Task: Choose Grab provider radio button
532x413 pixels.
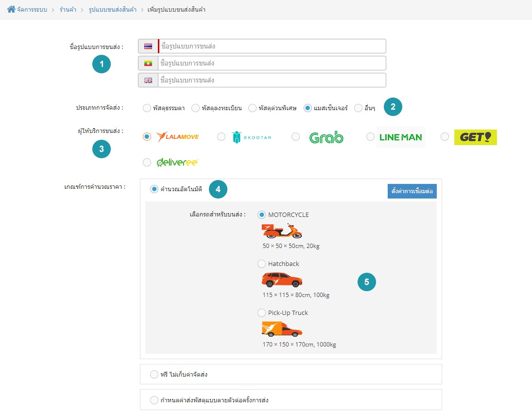Action: click(x=295, y=136)
